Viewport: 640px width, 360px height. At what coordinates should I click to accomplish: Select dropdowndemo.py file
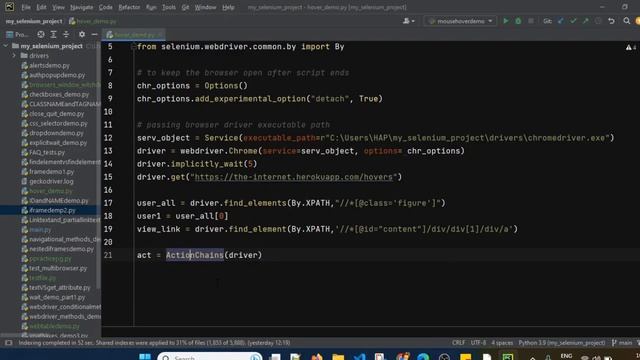point(56,133)
